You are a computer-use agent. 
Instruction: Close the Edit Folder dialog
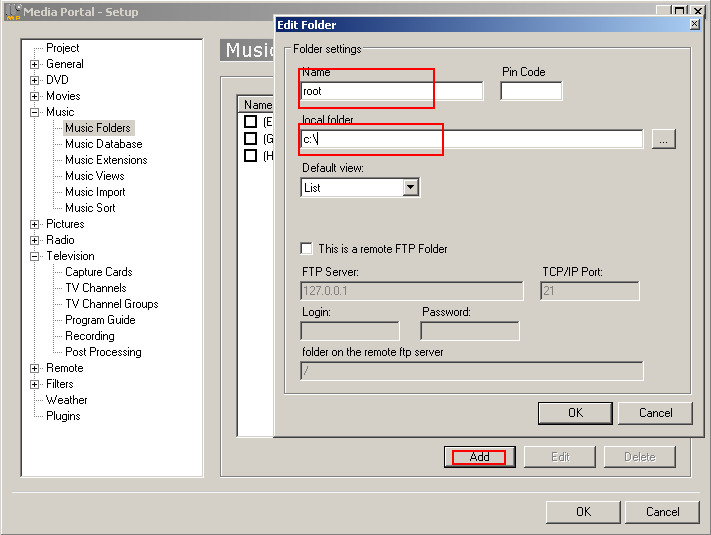695,24
